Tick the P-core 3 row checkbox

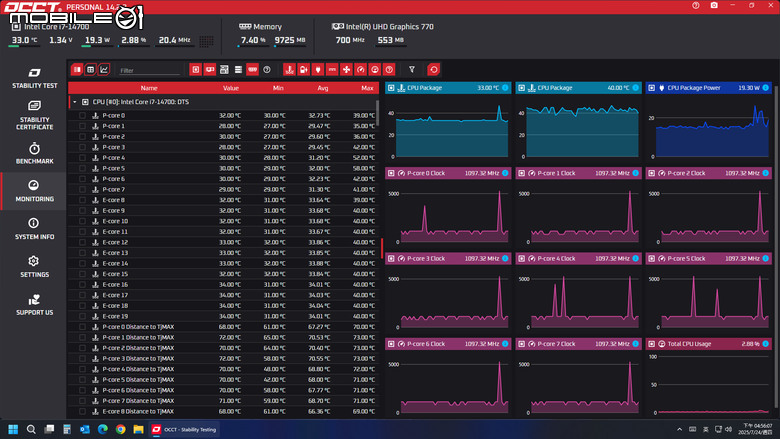82,147
